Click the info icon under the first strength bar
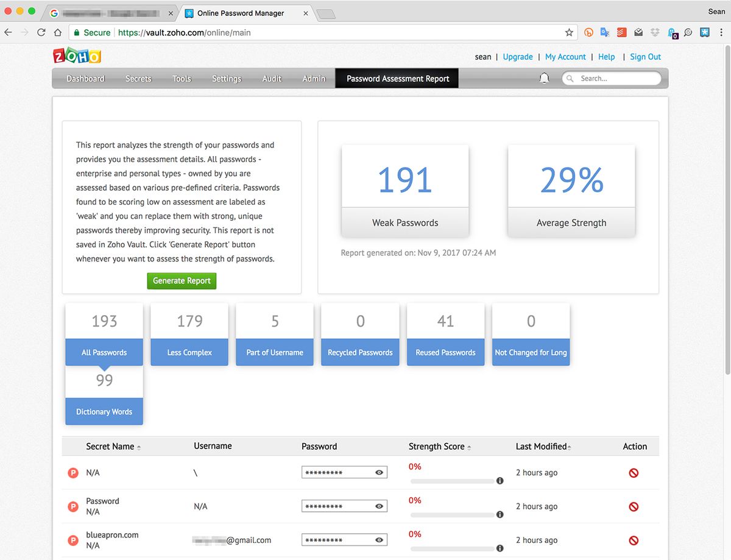 point(500,481)
